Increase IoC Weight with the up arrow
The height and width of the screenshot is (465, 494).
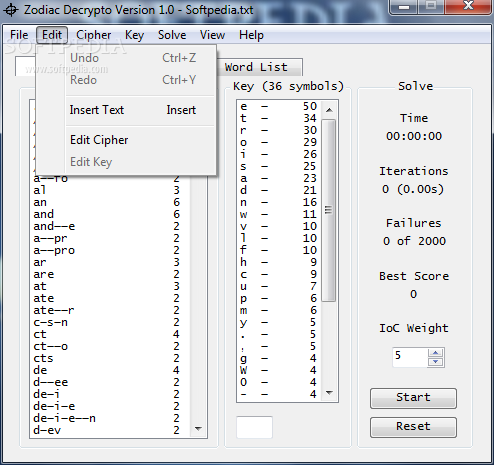[x=436, y=352]
